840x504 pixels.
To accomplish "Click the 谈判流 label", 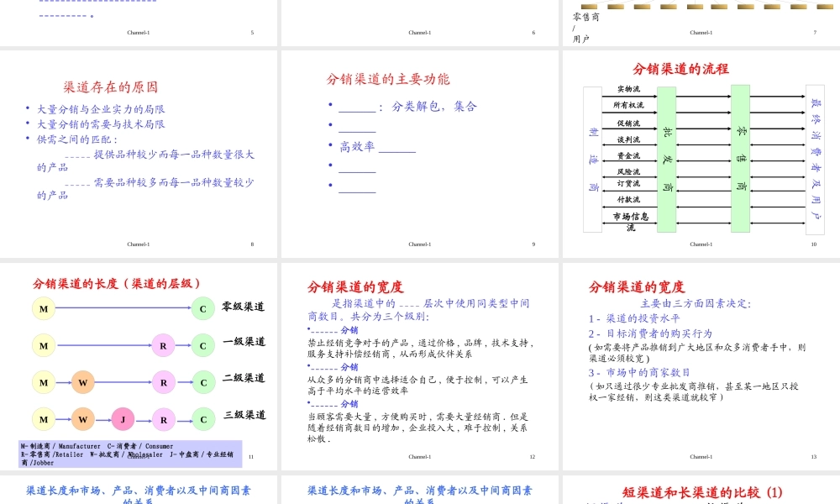I will [628, 139].
